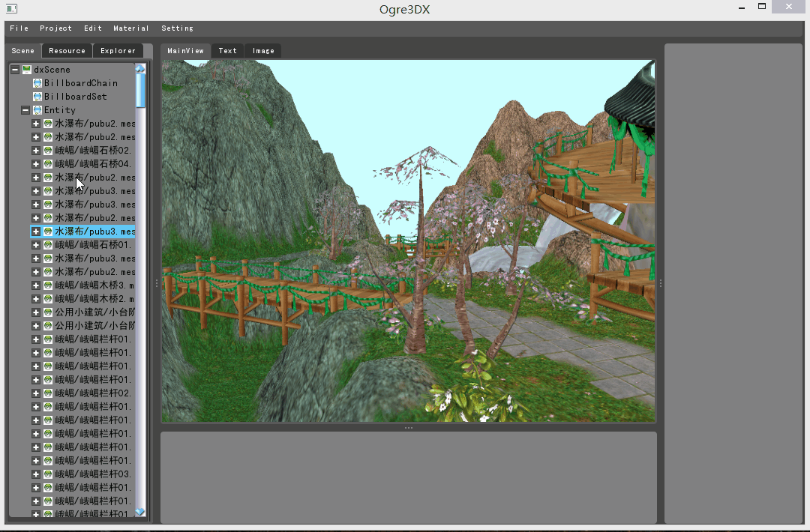Click the mesh icon beside 峨嵋石桥04

[48, 164]
